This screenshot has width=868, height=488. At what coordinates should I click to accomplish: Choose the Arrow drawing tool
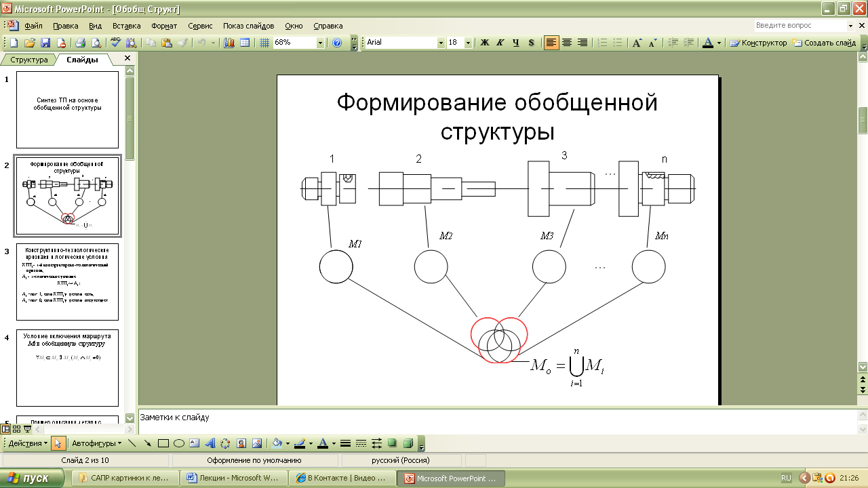click(147, 444)
